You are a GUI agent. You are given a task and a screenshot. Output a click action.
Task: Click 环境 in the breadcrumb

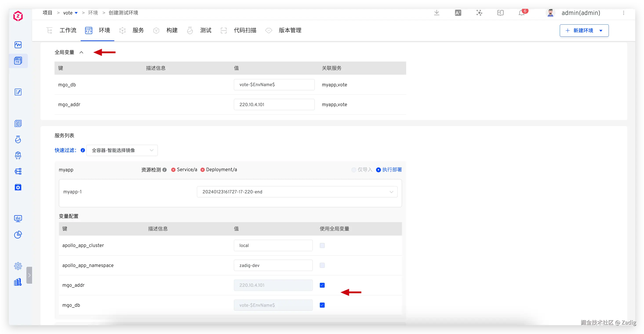click(93, 13)
